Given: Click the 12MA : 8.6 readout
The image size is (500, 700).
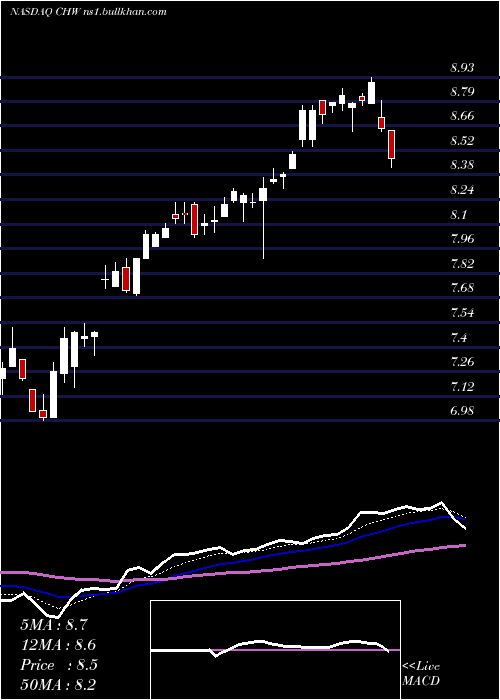Looking at the screenshot, I should pos(58,645).
